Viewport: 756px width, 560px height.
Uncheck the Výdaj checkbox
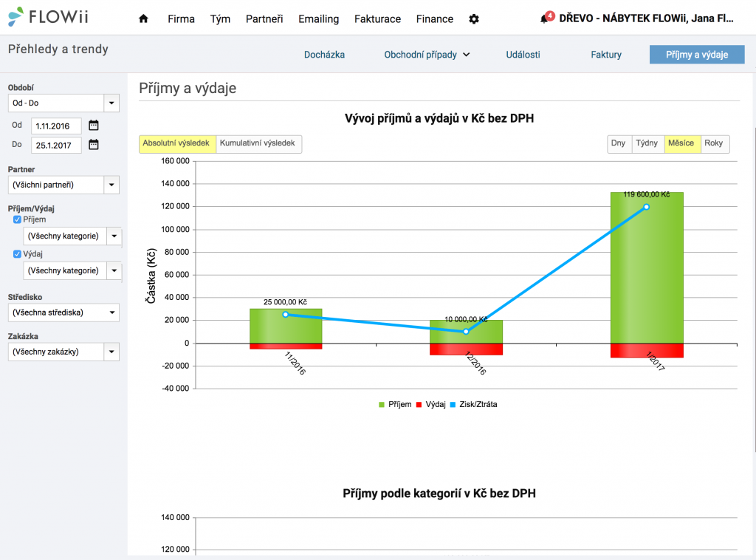(x=18, y=253)
